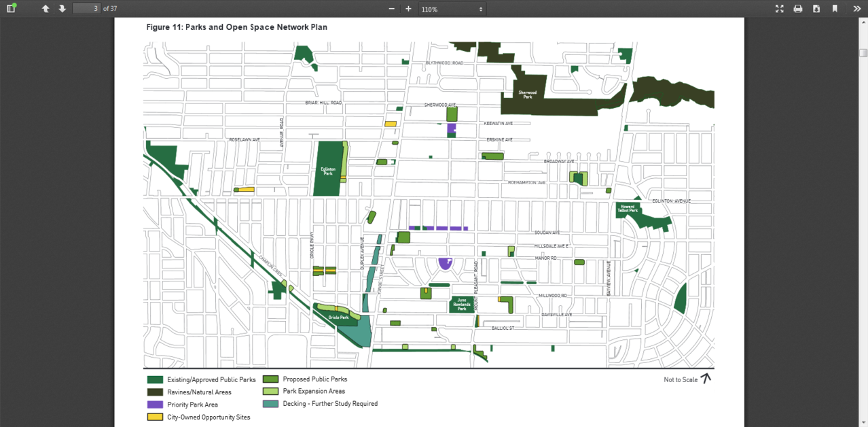The image size is (868, 427).
Task: Click the page number input showing 3
Action: coord(88,9)
